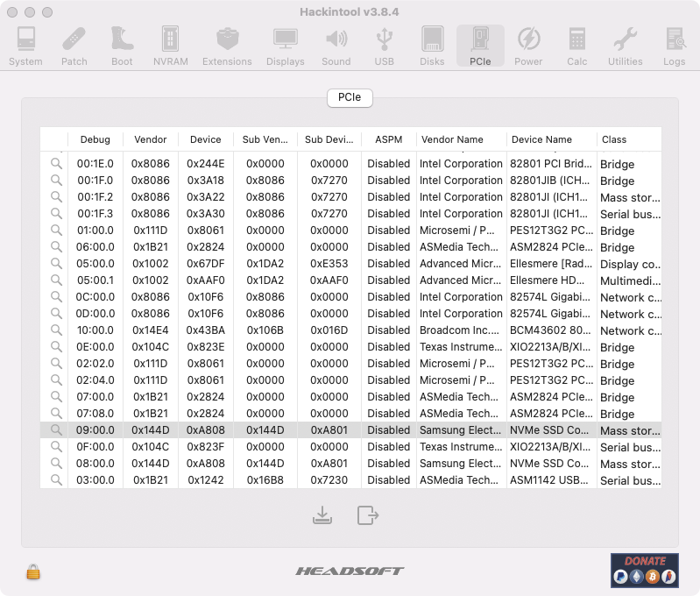Click magnifier icon for row 02:04.0
Image resolution: width=700 pixels, height=596 pixels.
pyautogui.click(x=56, y=380)
